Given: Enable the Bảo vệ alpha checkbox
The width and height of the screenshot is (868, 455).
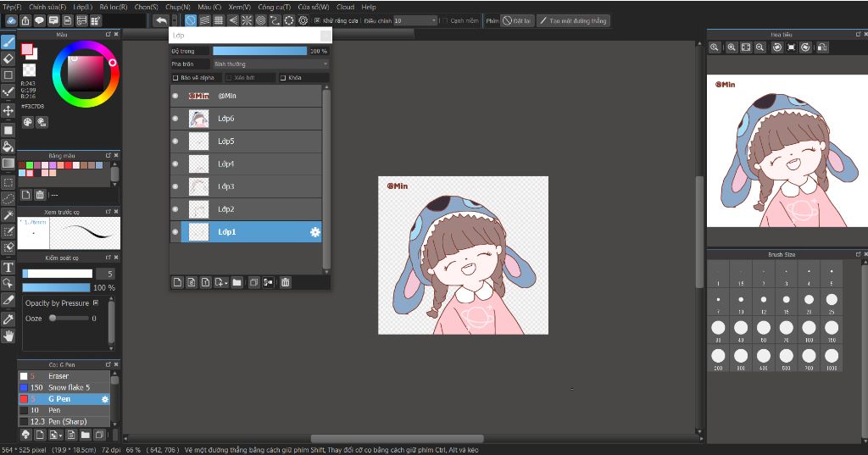Looking at the screenshot, I should (x=175, y=78).
